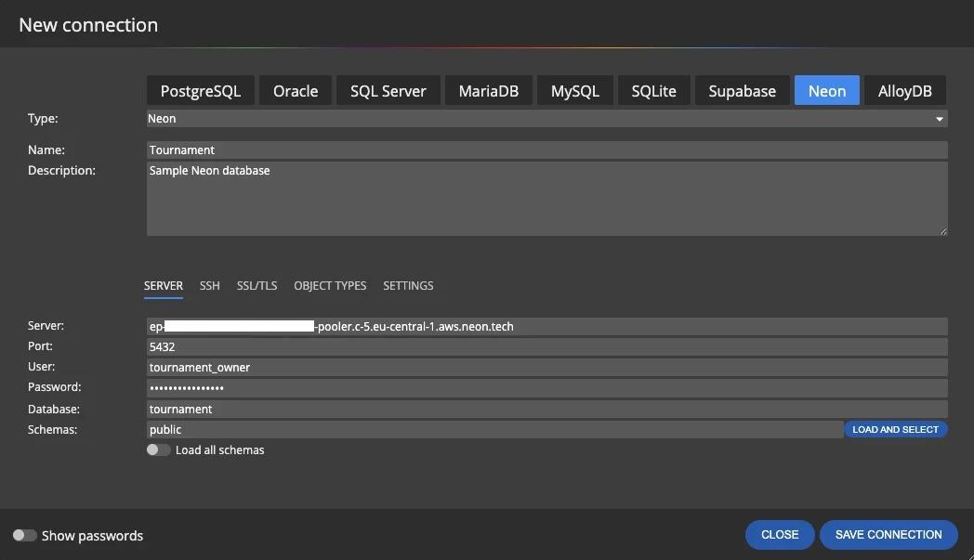Click the Load all schemas label text

[x=220, y=450]
